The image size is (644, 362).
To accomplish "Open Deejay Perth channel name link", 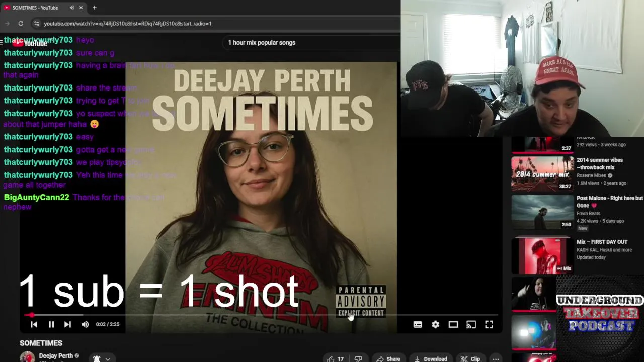I will pyautogui.click(x=56, y=355).
